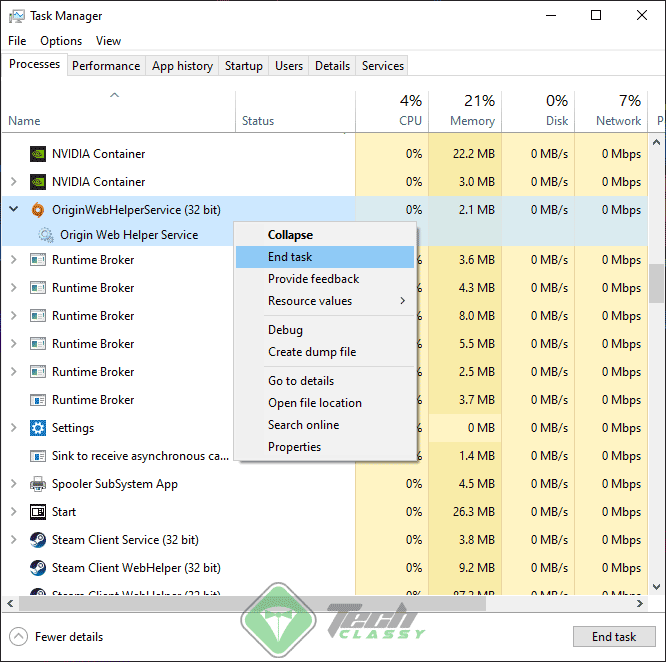Screen dimensions: 666x662
Task: Open the Options menu
Action: (61, 41)
